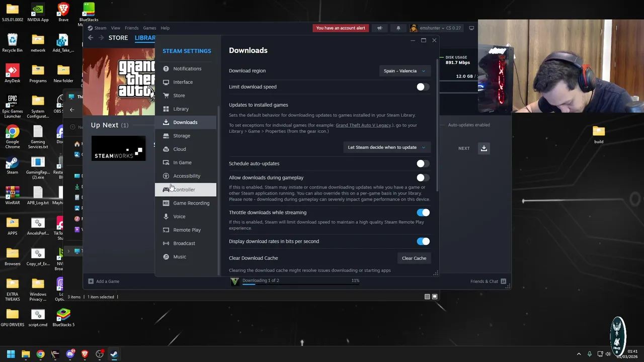
Task: Click the Notifications bell sidebar icon
Action: (166, 69)
